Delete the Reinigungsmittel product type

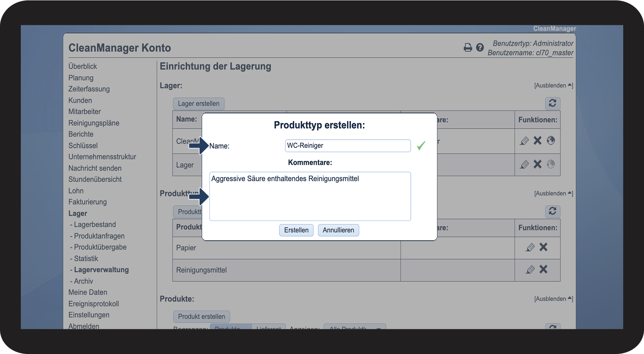click(x=543, y=269)
